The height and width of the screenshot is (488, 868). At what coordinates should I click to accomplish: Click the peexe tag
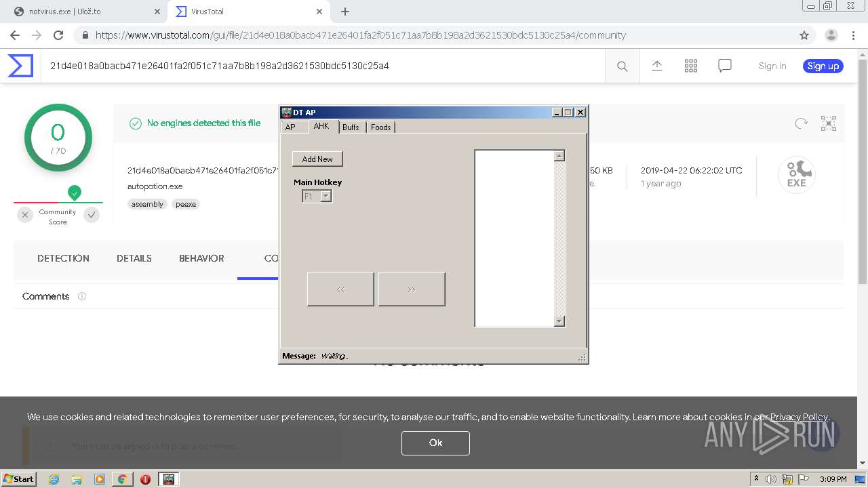[185, 204]
